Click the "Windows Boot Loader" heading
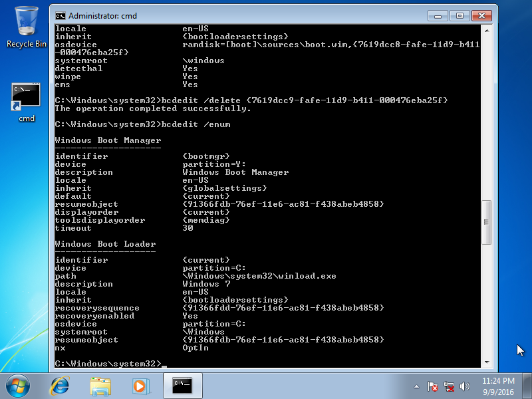Viewport: 532px width, 399px height. [x=106, y=244]
